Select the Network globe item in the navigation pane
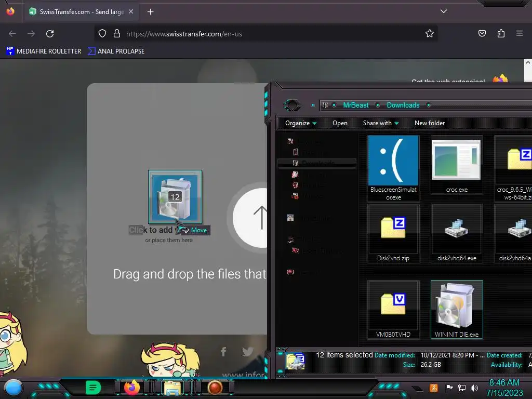 point(290,272)
